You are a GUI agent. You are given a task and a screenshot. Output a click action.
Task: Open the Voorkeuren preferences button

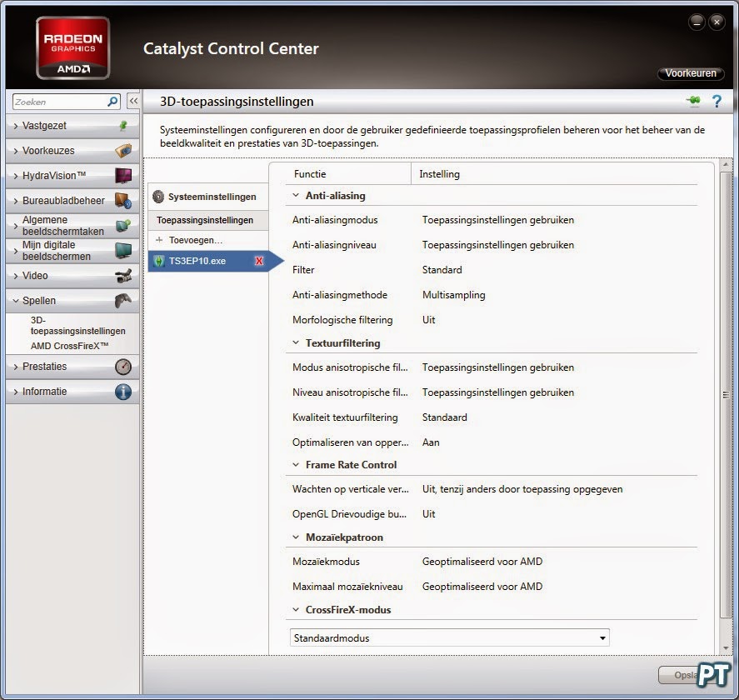691,73
